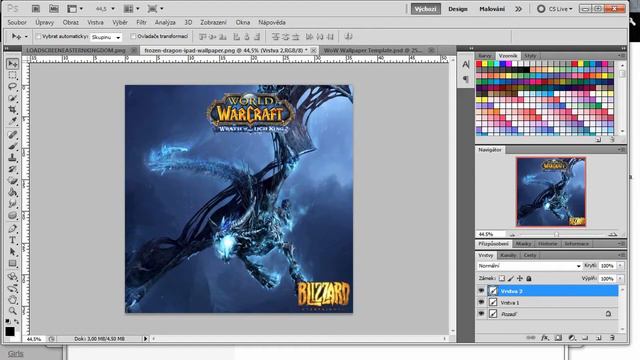This screenshot has height=360, width=640.
Task: Open the Krytí opacity arrow
Action: [620, 266]
